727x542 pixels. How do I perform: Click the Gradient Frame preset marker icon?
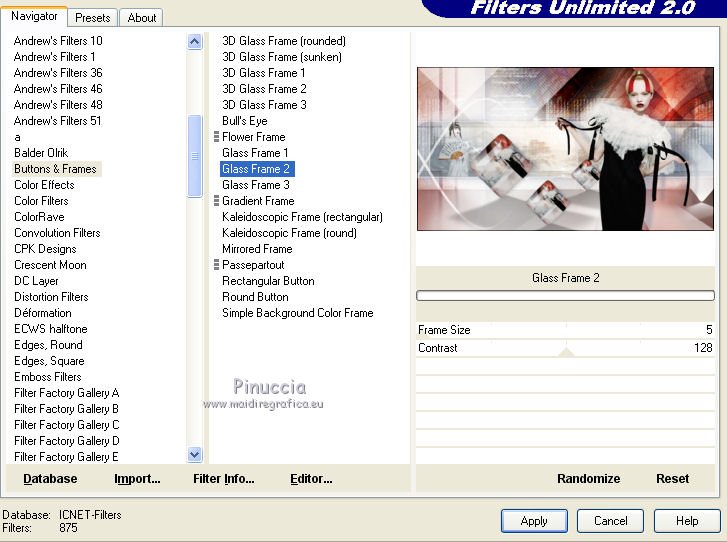pyautogui.click(x=216, y=201)
